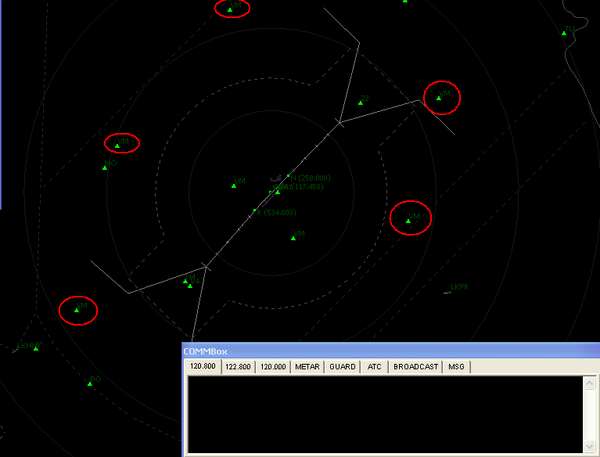Select the 120.000 frequency tab
The width and height of the screenshot is (600, 457).
click(273, 367)
